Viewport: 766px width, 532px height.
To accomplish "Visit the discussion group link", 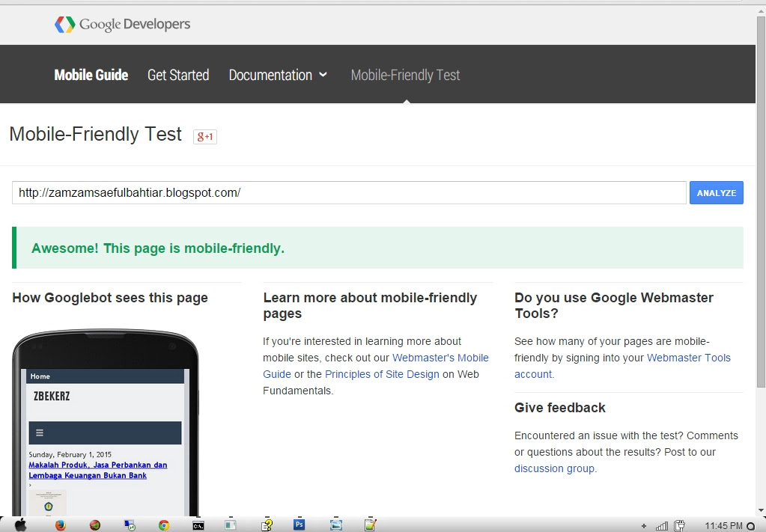I will [553, 468].
